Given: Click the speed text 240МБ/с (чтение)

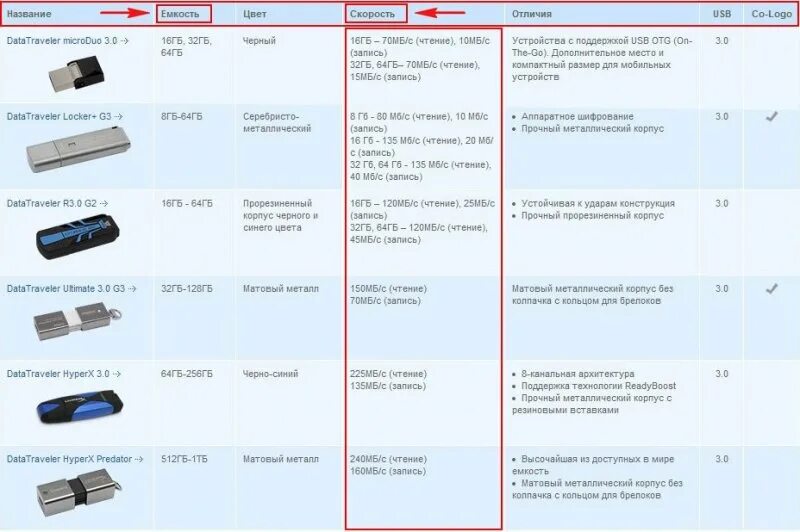Looking at the screenshot, I should [x=388, y=459].
